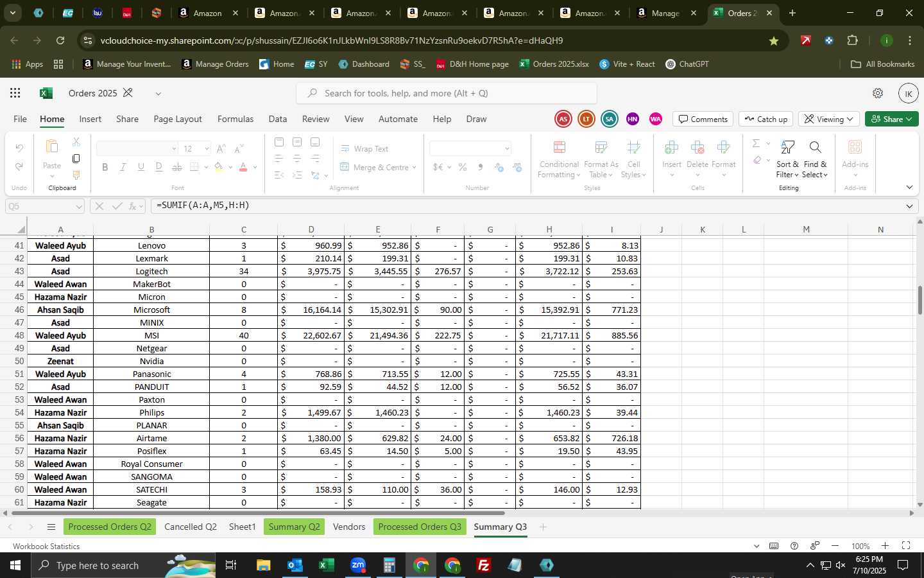Click the Workbook Statistics button
924x578 pixels.
(x=46, y=547)
